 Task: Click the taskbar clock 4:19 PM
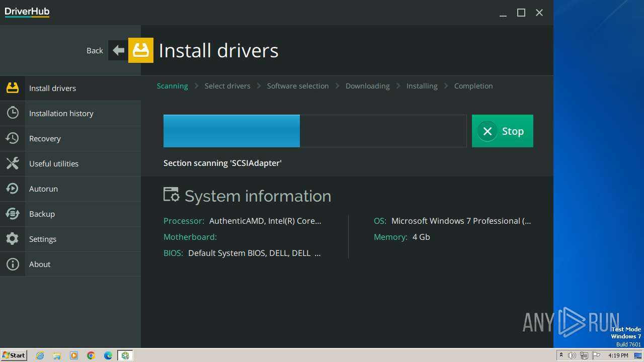coord(618,355)
